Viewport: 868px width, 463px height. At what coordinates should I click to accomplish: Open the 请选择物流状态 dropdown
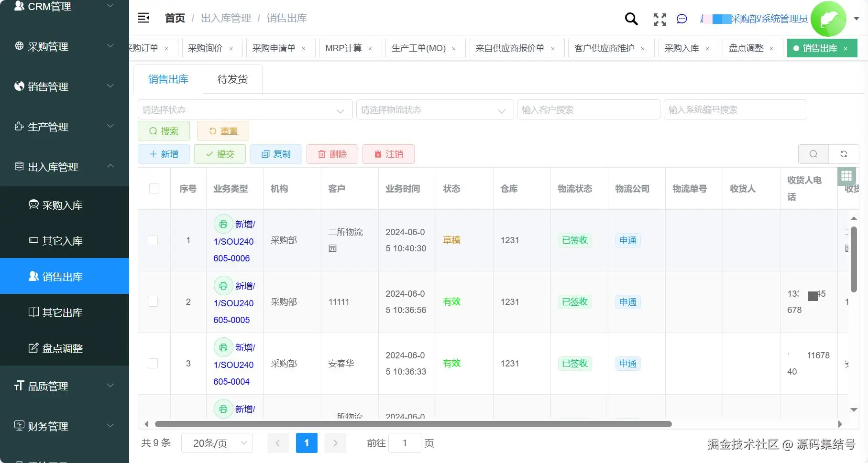[x=434, y=109]
